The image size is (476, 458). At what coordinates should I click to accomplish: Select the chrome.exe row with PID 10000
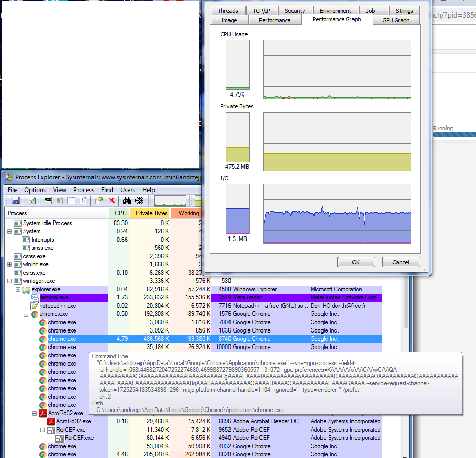tap(193, 347)
